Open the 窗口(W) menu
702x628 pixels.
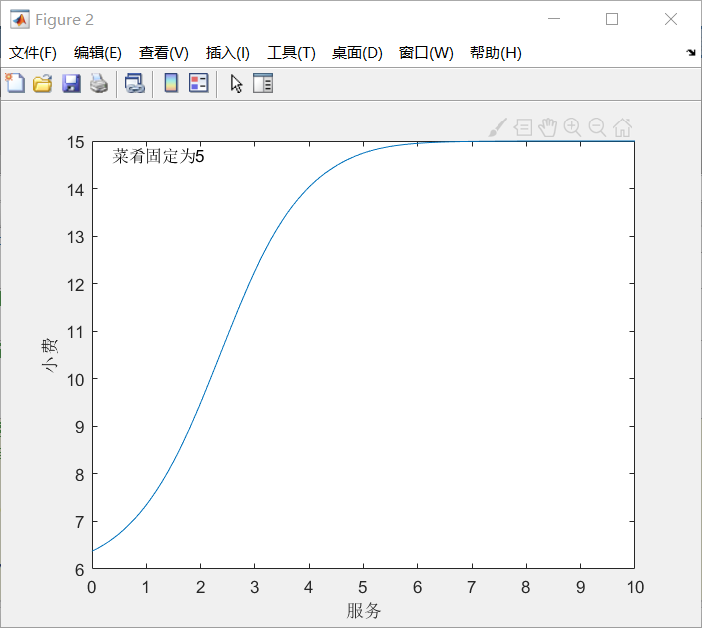pos(426,53)
